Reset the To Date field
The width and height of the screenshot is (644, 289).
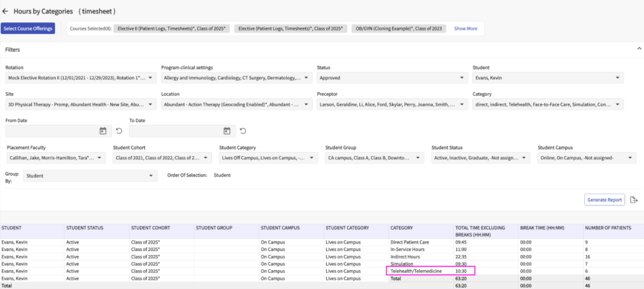pyautogui.click(x=243, y=130)
